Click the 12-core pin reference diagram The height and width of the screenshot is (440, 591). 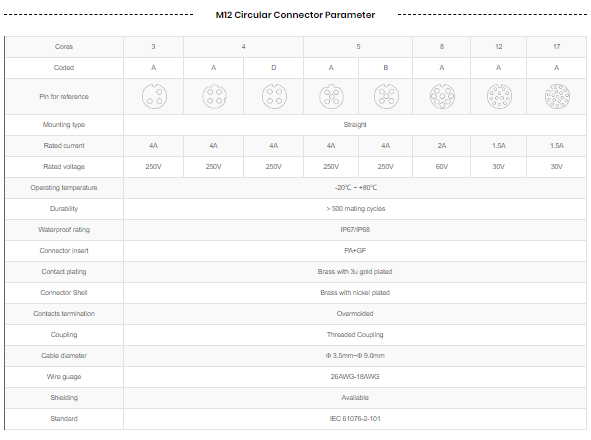(499, 97)
